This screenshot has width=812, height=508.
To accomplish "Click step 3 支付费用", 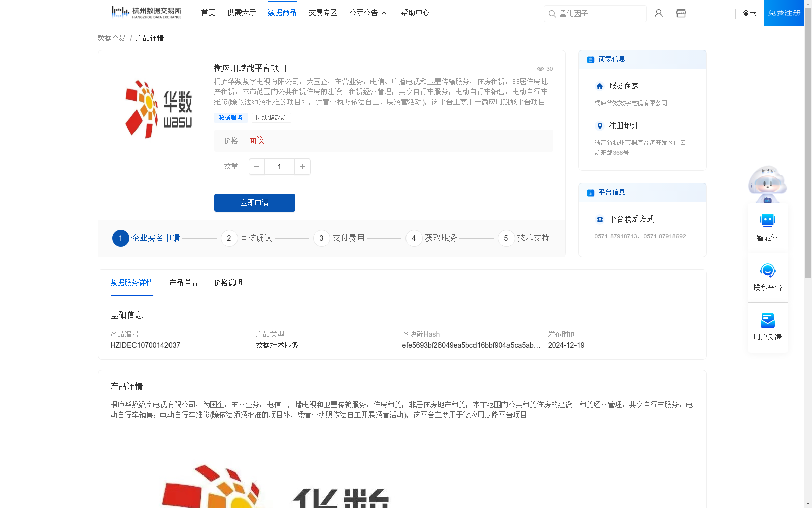I will pyautogui.click(x=339, y=238).
